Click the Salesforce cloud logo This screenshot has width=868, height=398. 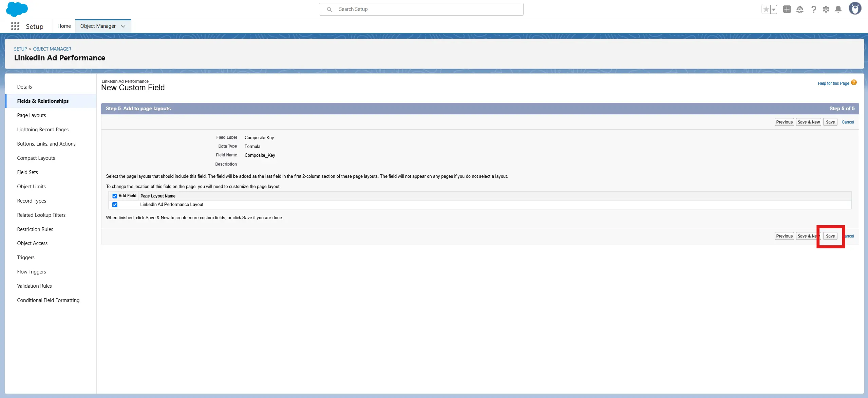17,9
